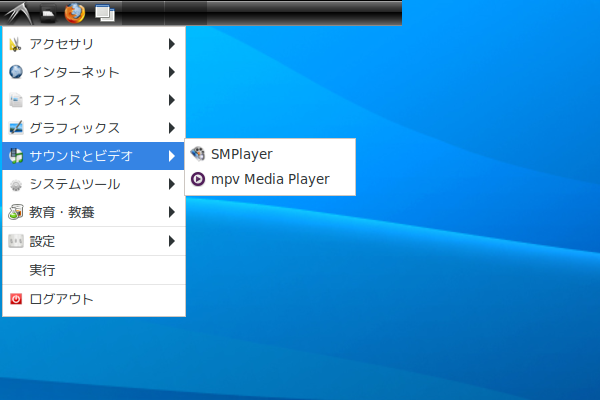Click the グラフィックス paint icon
The image size is (600, 400).
(16, 128)
